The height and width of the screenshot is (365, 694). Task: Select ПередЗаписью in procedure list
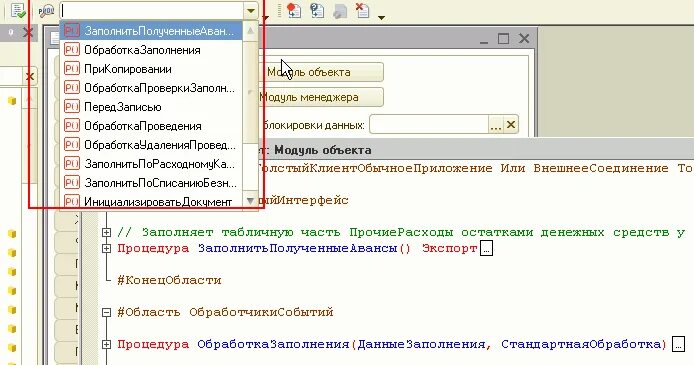click(151, 107)
